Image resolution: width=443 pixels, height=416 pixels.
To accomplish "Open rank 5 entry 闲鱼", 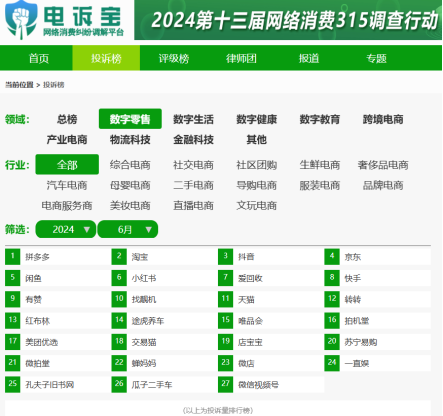I will 33,278.
